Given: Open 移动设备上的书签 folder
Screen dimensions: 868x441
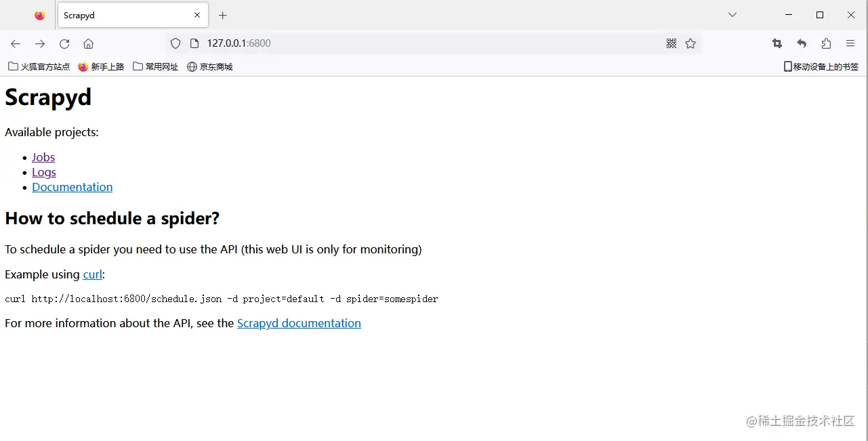Looking at the screenshot, I should coord(821,66).
